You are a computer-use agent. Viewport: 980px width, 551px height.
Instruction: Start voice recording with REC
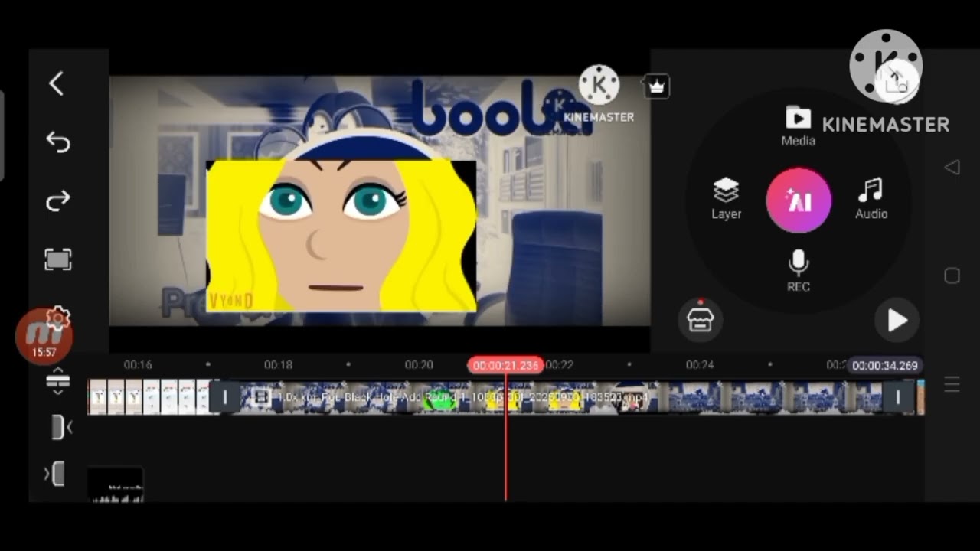pos(799,272)
